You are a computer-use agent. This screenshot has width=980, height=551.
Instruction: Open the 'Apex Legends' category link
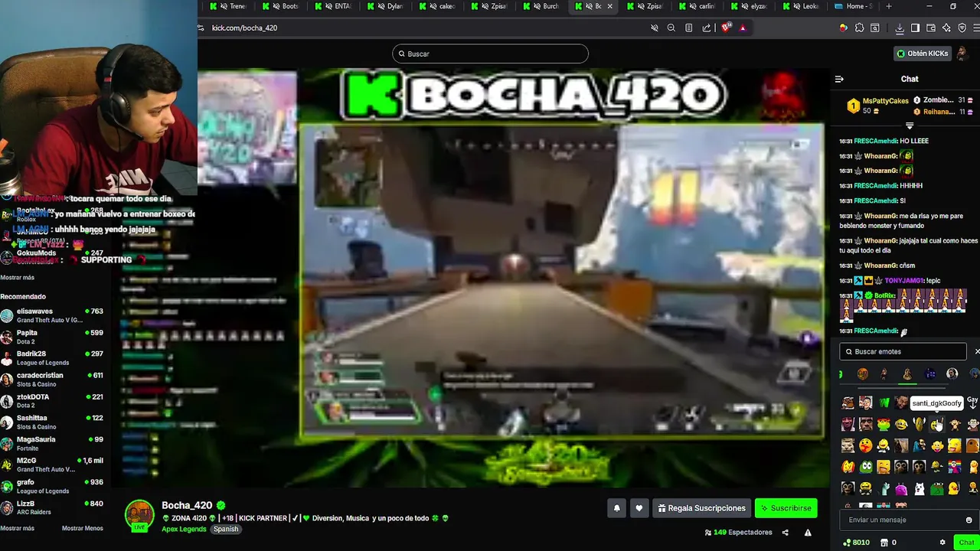pyautogui.click(x=184, y=529)
